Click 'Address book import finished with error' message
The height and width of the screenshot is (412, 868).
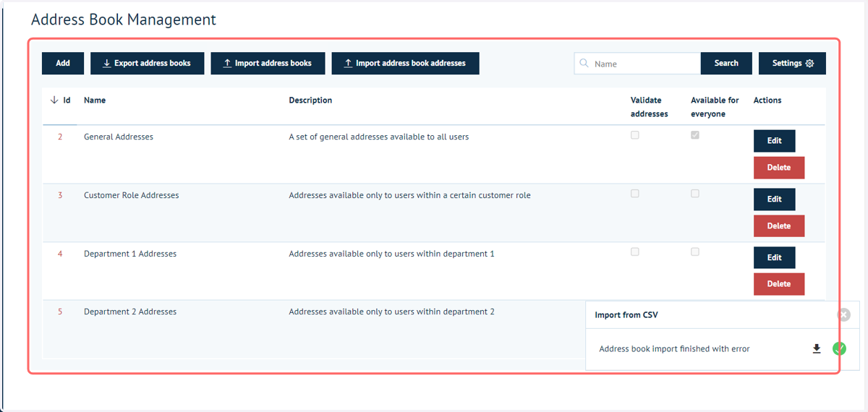coord(674,348)
